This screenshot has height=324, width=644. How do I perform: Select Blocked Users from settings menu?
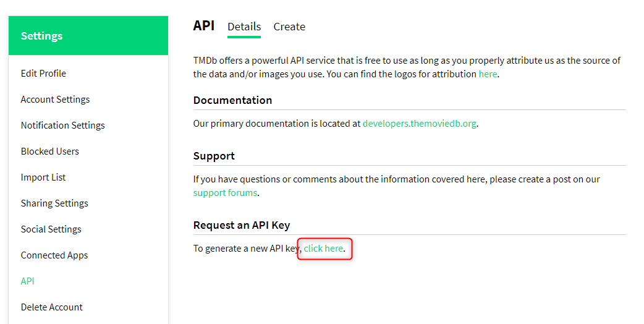(49, 151)
